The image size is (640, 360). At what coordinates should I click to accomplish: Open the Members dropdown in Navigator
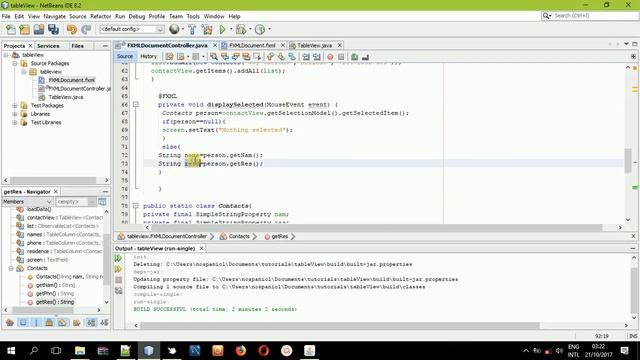pos(27,202)
